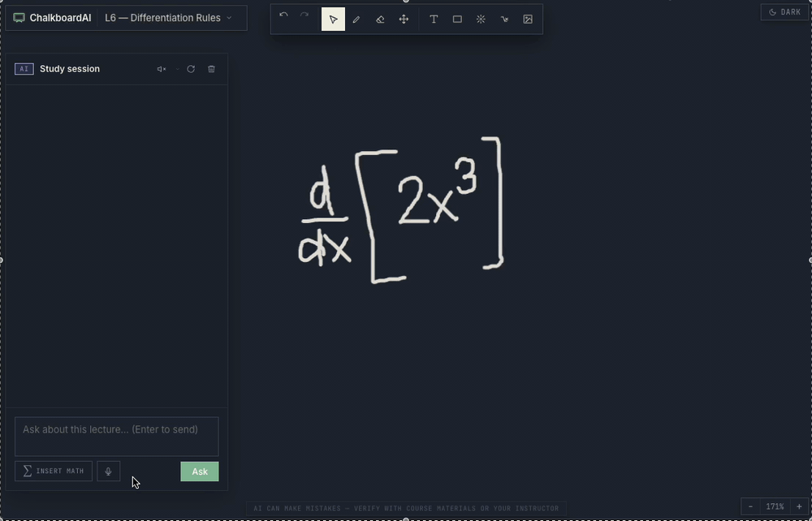Refresh the study session

point(191,69)
